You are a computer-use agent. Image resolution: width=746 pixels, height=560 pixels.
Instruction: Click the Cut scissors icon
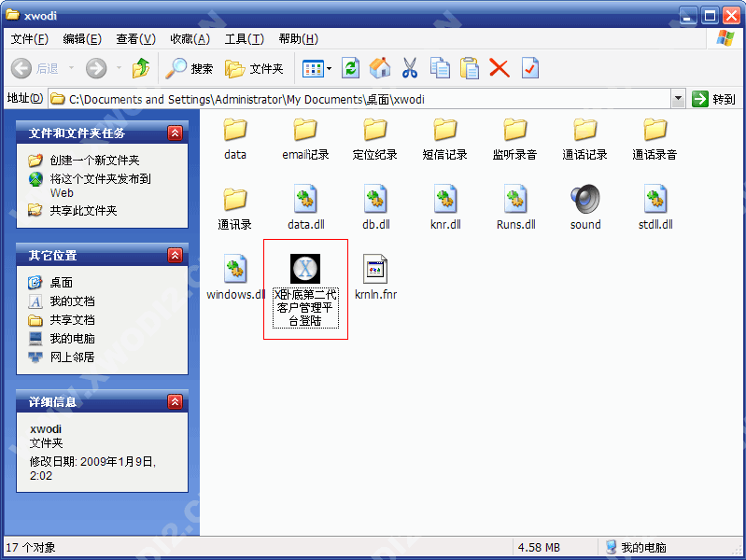[x=409, y=68]
